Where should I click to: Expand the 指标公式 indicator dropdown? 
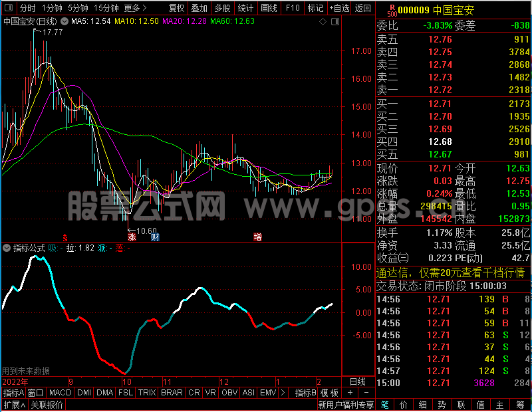(x=7, y=249)
